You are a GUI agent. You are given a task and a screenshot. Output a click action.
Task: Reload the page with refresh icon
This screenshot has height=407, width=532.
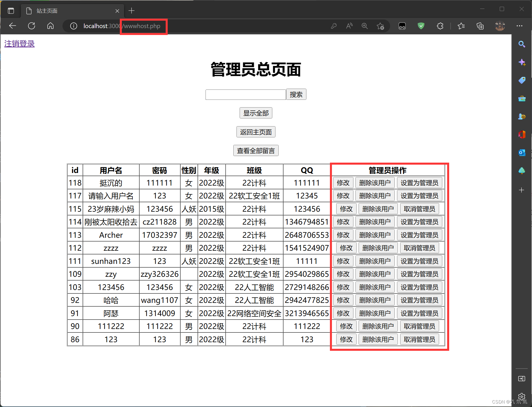tap(32, 26)
